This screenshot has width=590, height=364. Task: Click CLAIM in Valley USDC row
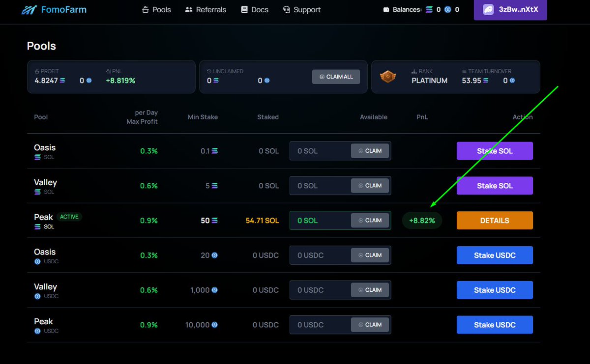[370, 290]
